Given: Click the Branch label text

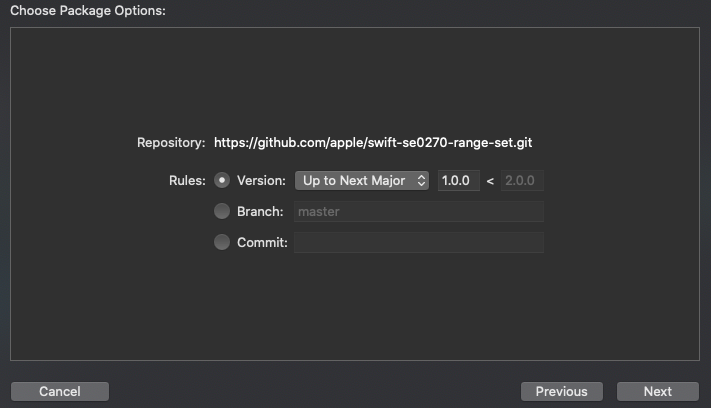Looking at the screenshot, I should (x=260, y=212).
